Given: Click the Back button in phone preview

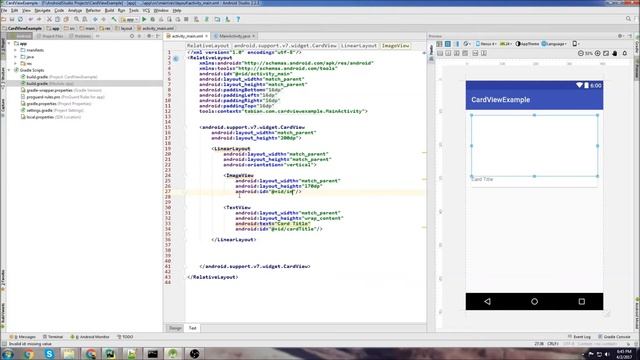Looking at the screenshot, I should click(x=487, y=302).
